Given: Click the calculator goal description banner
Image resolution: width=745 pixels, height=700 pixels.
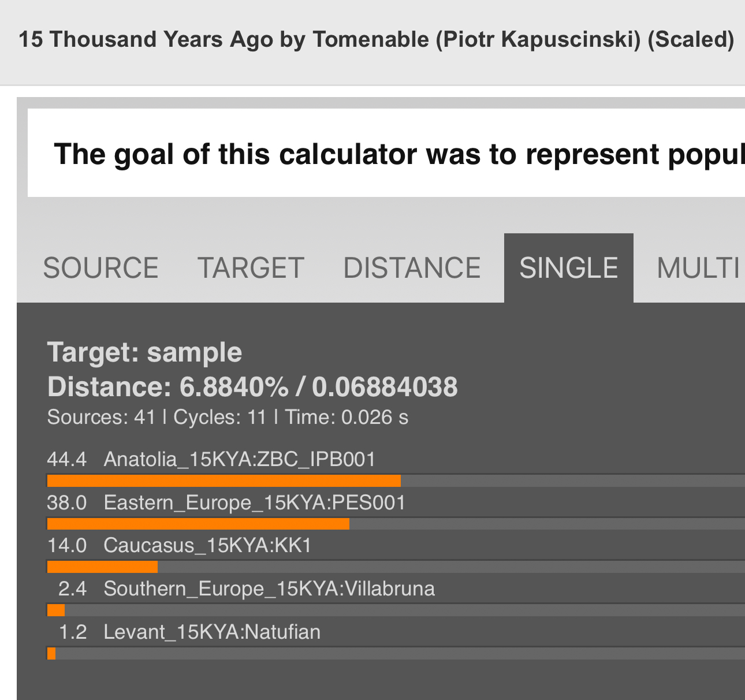Looking at the screenshot, I should pos(386,154).
